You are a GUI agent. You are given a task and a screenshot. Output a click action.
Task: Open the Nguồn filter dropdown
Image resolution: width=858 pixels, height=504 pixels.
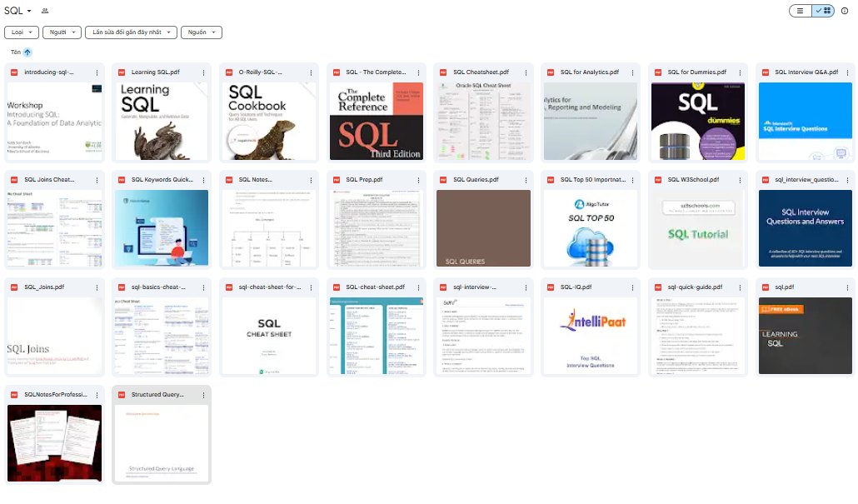pyautogui.click(x=202, y=32)
